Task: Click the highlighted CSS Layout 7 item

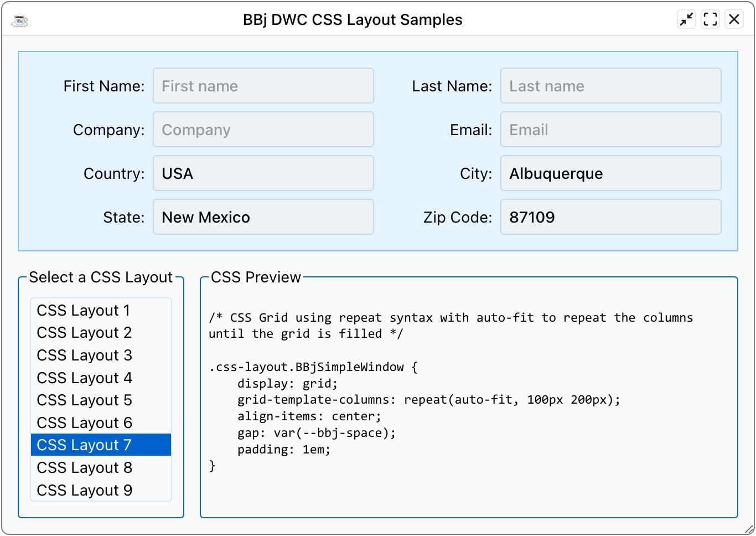Action: pos(101,445)
